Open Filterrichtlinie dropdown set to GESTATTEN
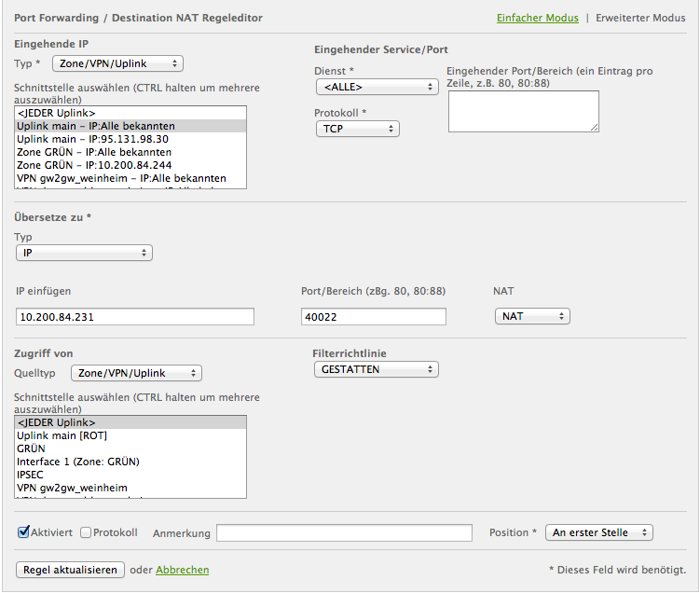Viewport: 700px width, 593px height. pyautogui.click(x=377, y=370)
